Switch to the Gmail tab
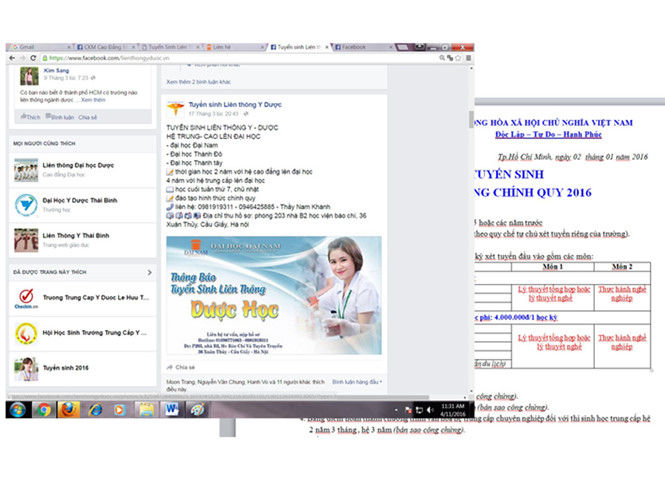Screen dimensions: 665x499 [x=27, y=47]
